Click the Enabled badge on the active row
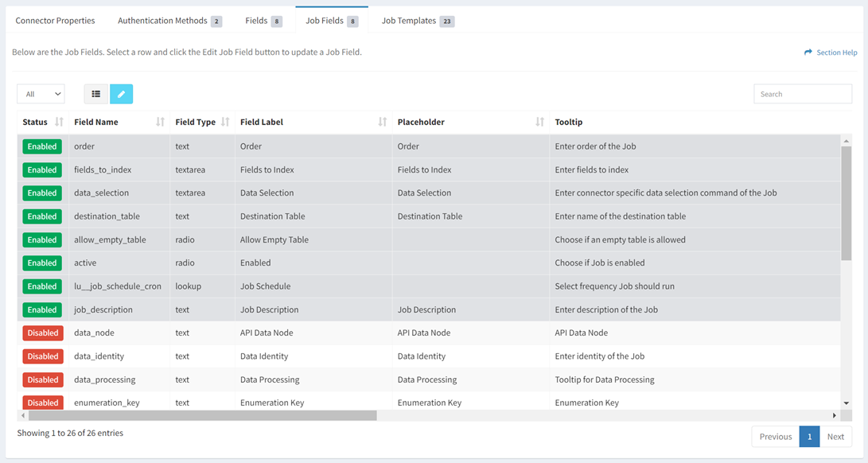 click(42, 263)
